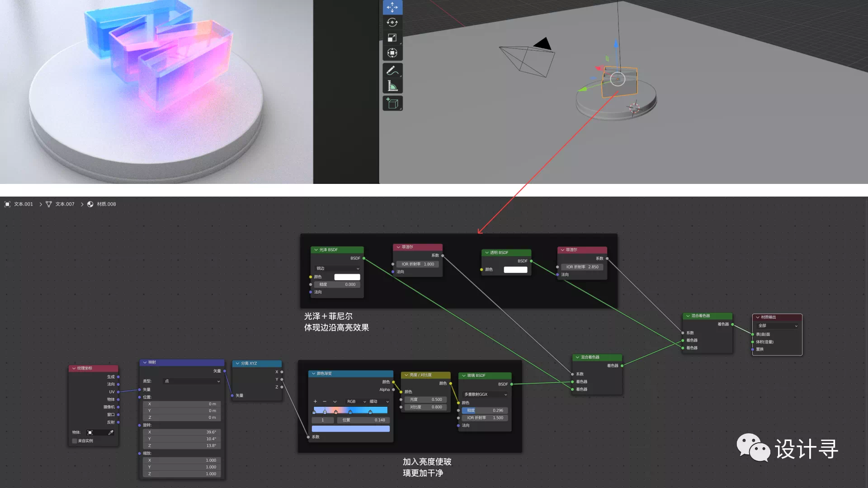Click the white color swatch in 透明 BSDF node
The image size is (868, 488).
pos(515,270)
